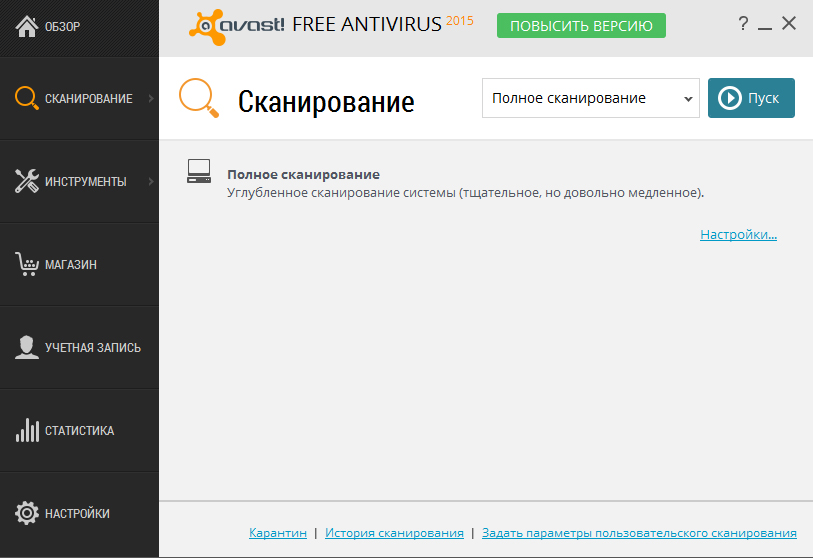
Task: Open the НАСТРОЙКИ section label
Action: pos(77,513)
